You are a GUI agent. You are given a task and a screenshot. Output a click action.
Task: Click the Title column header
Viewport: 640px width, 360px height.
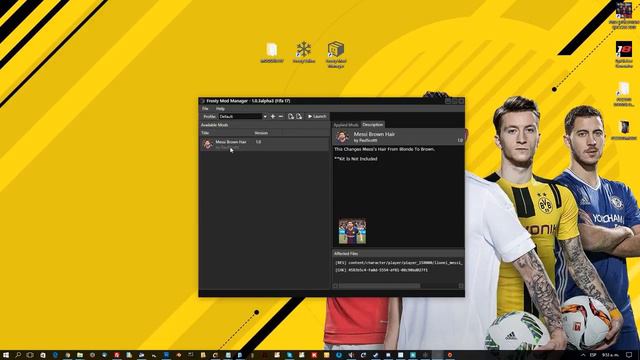click(227, 133)
